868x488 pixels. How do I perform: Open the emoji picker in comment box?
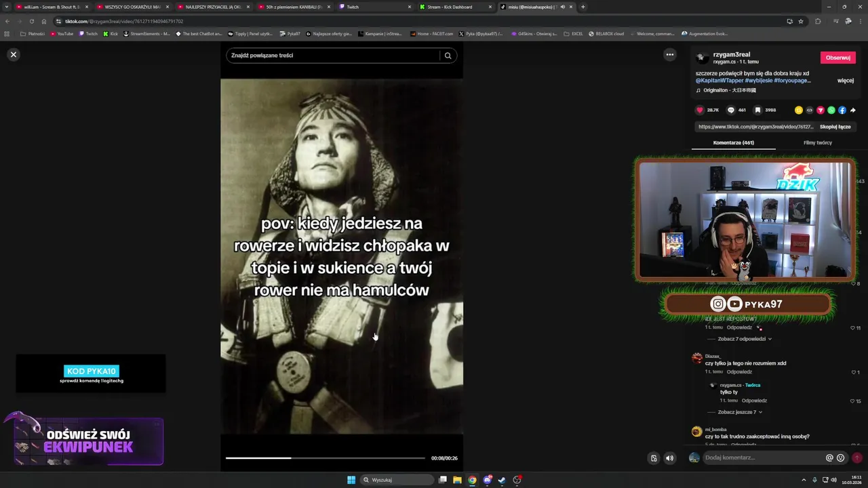840,457
